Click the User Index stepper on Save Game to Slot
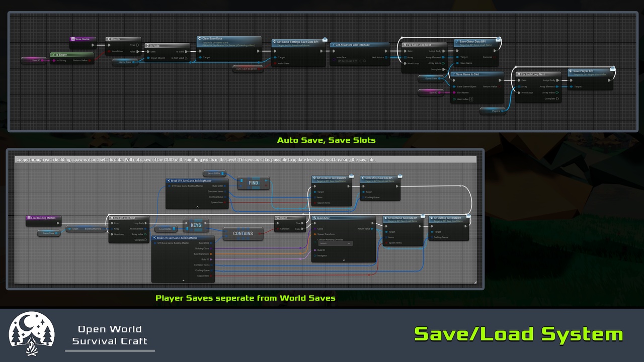 [471, 99]
